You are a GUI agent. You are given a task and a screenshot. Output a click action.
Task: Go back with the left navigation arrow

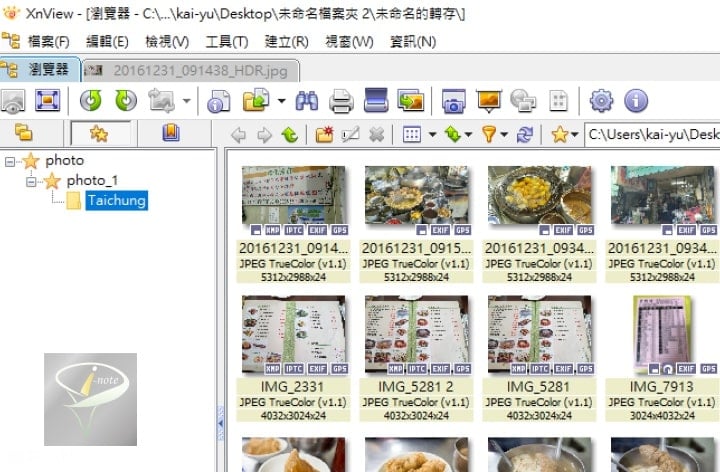point(239,135)
